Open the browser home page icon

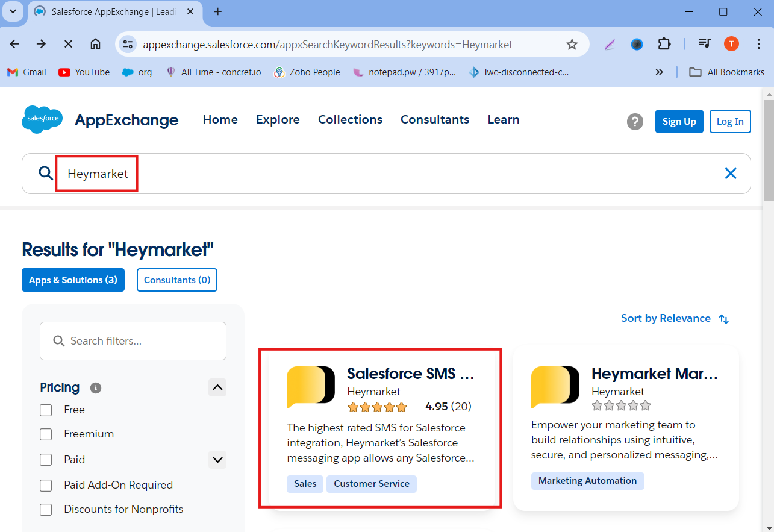point(95,44)
